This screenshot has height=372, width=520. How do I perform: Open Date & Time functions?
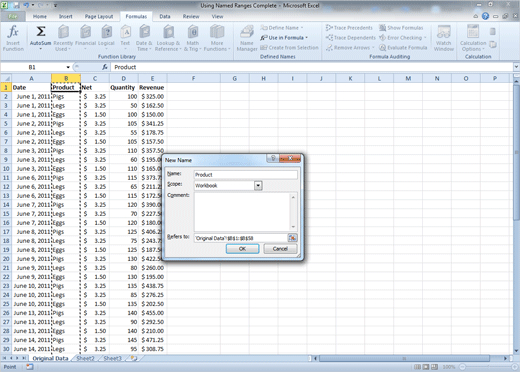point(144,38)
